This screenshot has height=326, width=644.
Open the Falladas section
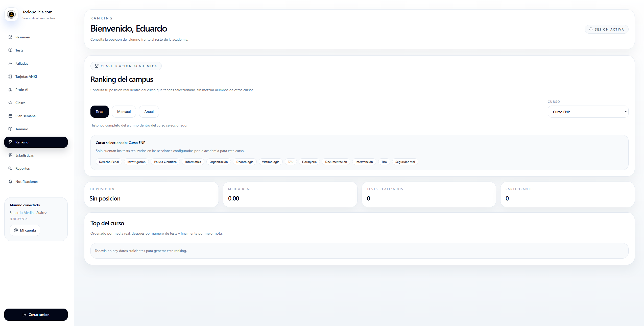click(x=36, y=63)
